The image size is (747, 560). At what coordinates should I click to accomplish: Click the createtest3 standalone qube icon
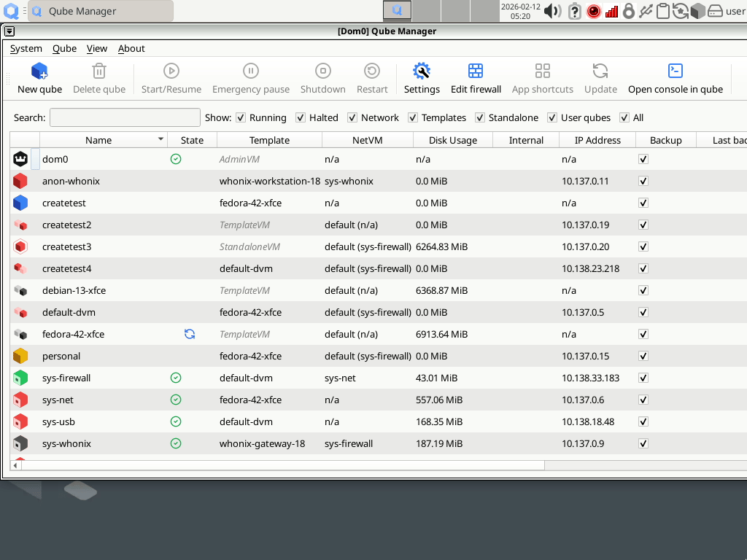(x=20, y=246)
